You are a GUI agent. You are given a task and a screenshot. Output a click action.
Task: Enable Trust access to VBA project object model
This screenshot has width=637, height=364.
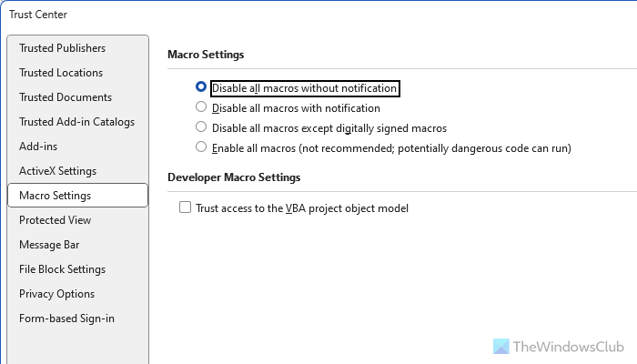pos(186,207)
